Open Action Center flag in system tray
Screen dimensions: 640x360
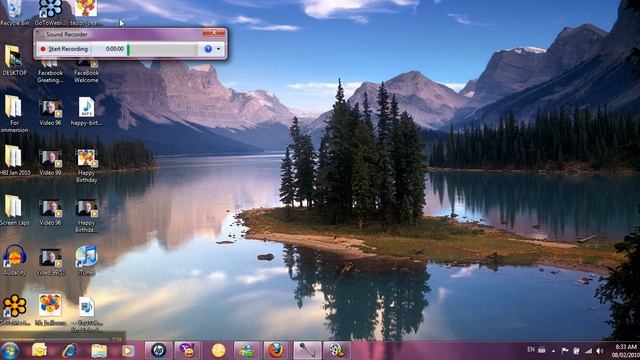click(565, 351)
